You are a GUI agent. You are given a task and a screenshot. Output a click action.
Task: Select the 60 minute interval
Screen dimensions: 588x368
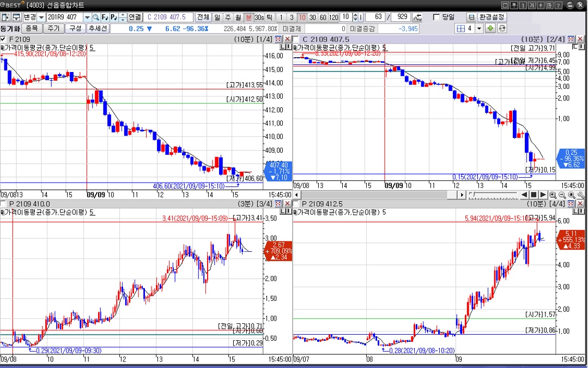click(x=323, y=17)
